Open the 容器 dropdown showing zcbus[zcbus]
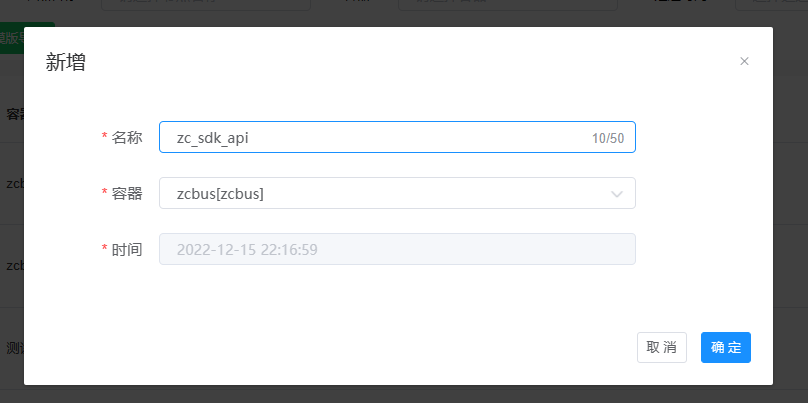808x403 pixels. (380, 193)
